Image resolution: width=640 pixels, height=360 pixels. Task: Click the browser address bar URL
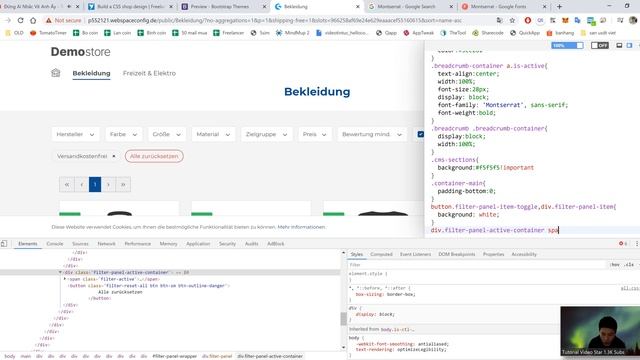[275, 20]
